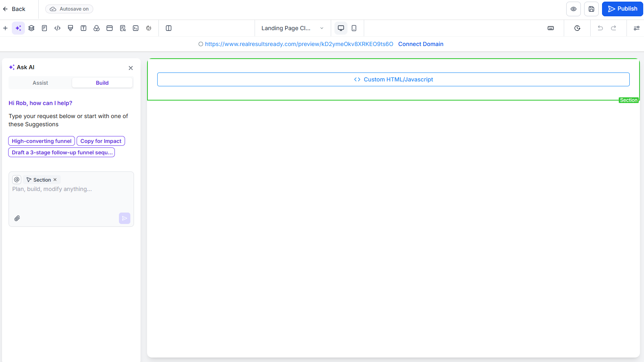
Task: Close the Ask AI panel
Action: [131, 68]
